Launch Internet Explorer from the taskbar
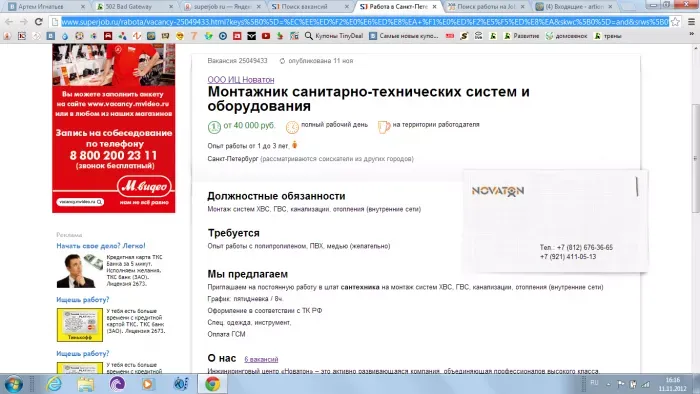700x394 pixels. [54, 384]
